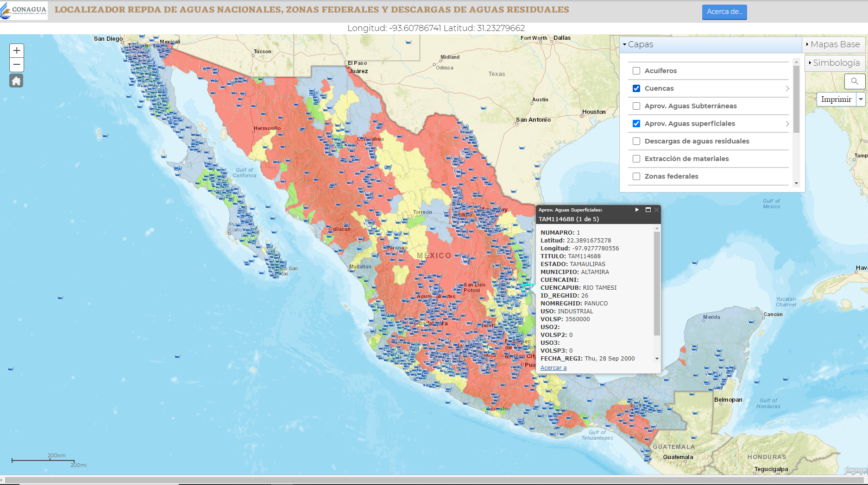The image size is (868, 485).
Task: Click 'MUNICIPIO: ALTAMIRA' row in popup
Action: (575, 272)
